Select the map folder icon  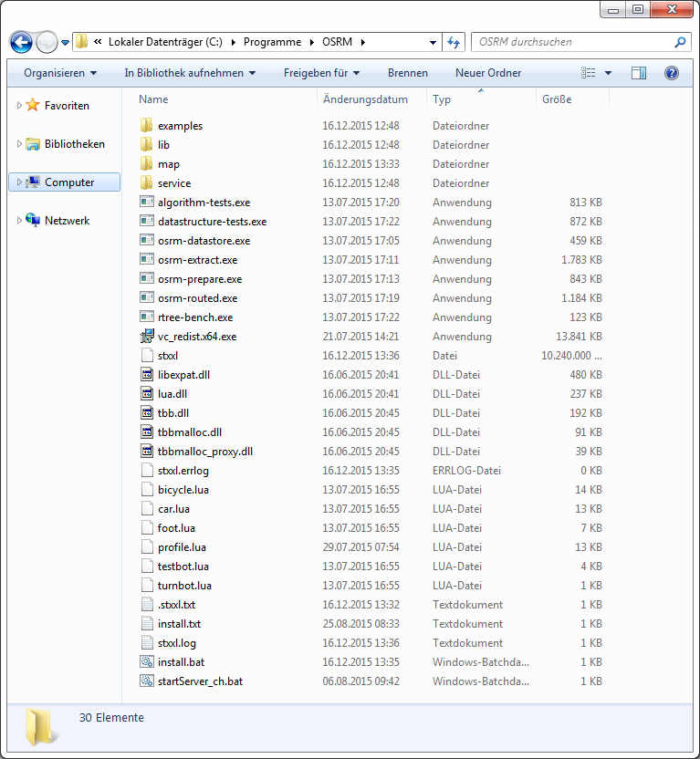[x=147, y=163]
